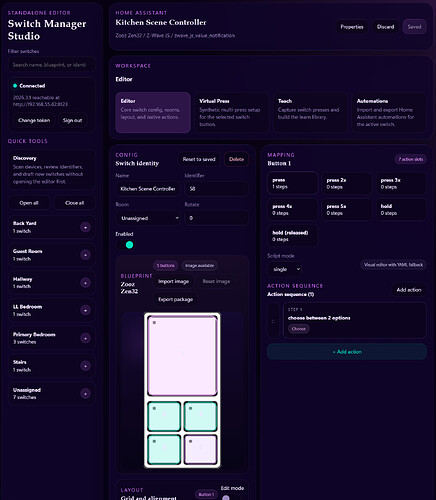The height and width of the screenshot is (500, 436).
Task: Click the drag handle beside Step 1
Action: coord(273,321)
